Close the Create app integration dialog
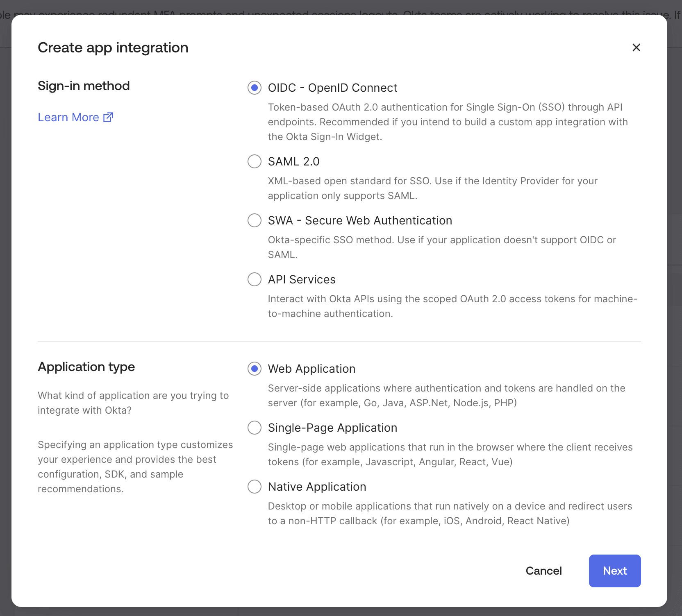This screenshot has height=616, width=682. 636,48
